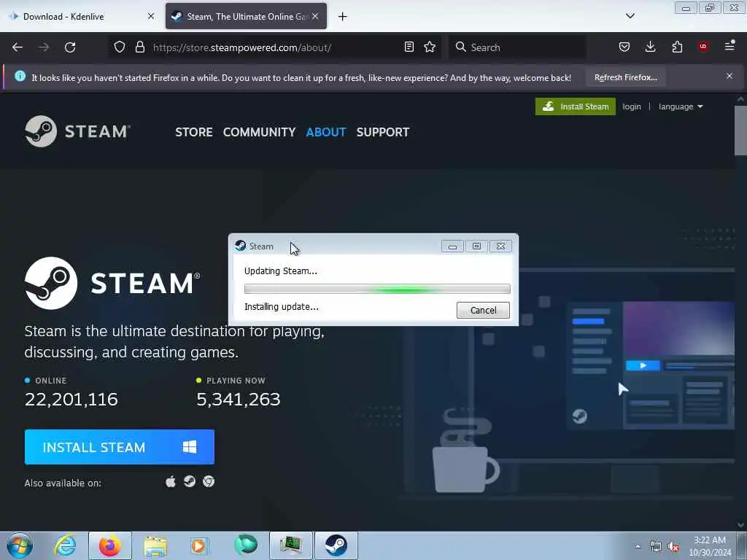Viewport: 747px width, 560px height.
Task: Select the SteamOS download icon
Action: coord(190,481)
